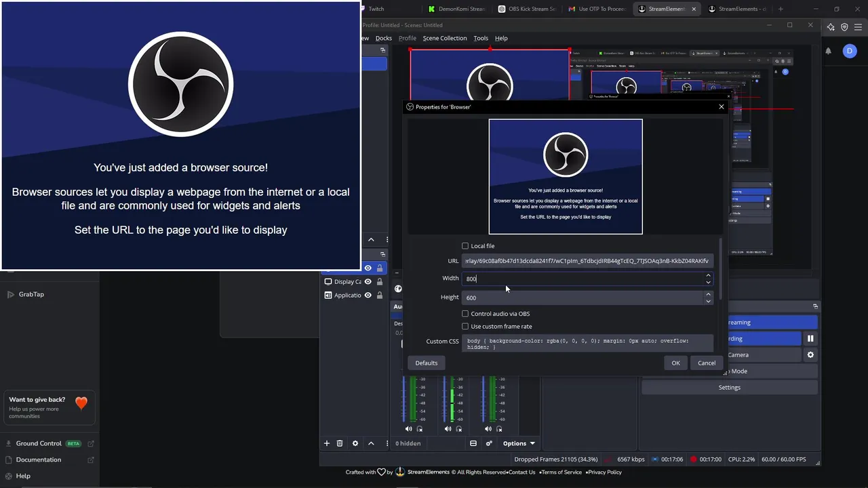The height and width of the screenshot is (488, 868).
Task: Open the user avatar D profile
Action: click(850, 51)
